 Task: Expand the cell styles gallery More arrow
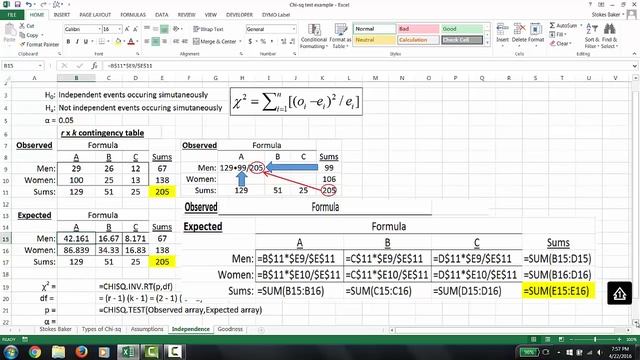487,43
